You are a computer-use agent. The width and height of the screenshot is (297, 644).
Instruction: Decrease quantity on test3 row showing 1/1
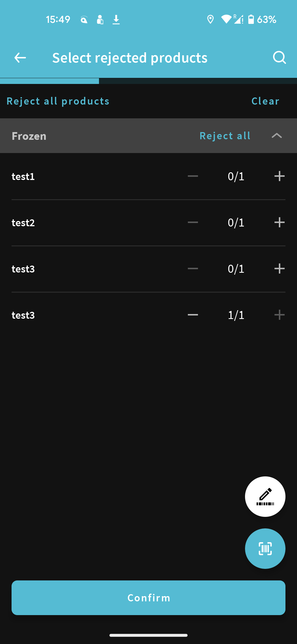tap(193, 315)
